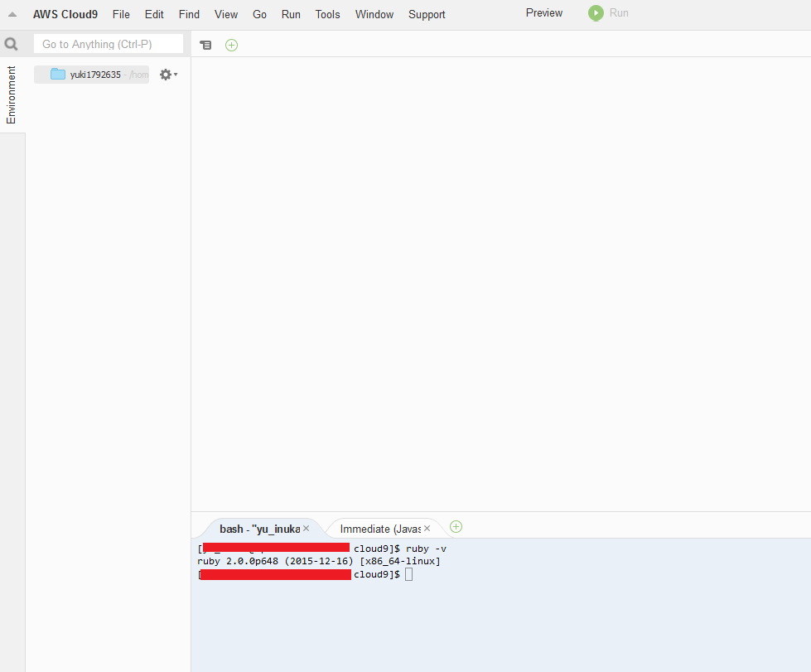Click the search magnifier icon

[x=11, y=44]
